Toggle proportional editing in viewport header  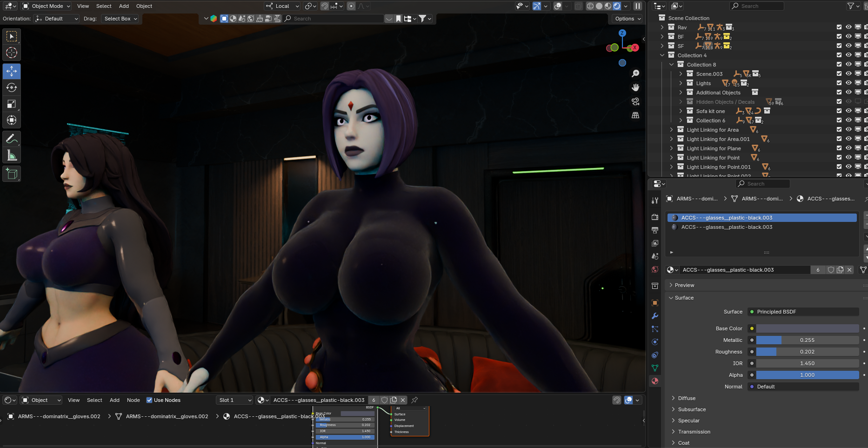pyautogui.click(x=351, y=6)
